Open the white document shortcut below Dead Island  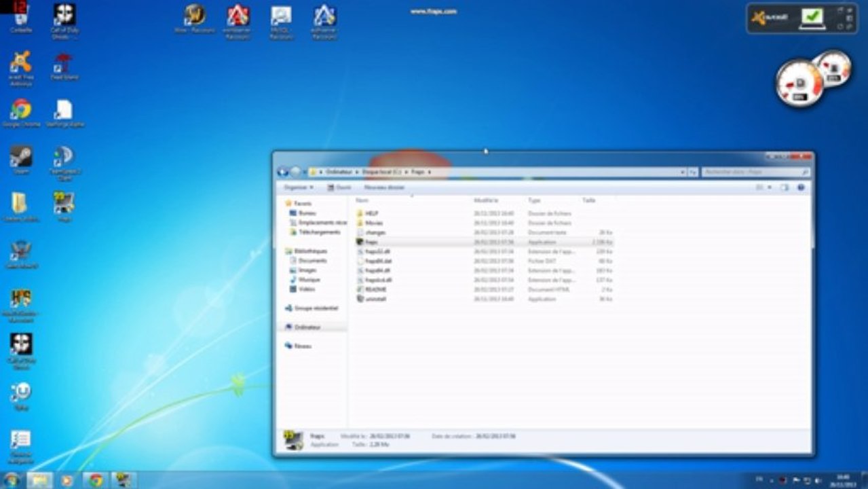[x=64, y=113]
